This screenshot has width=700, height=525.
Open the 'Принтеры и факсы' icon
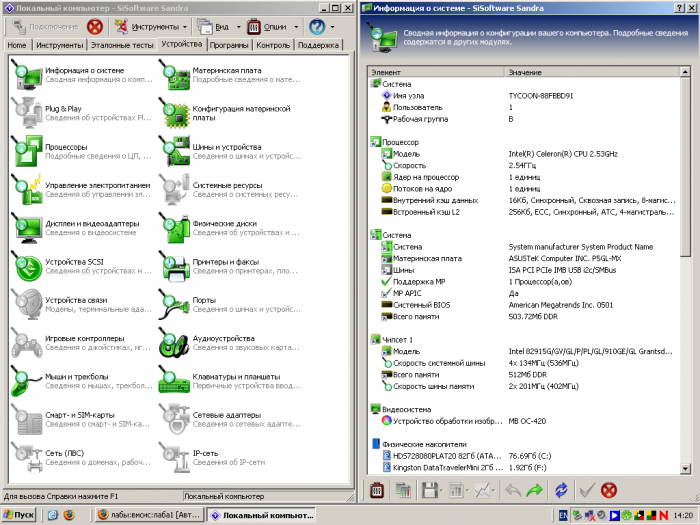(174, 266)
